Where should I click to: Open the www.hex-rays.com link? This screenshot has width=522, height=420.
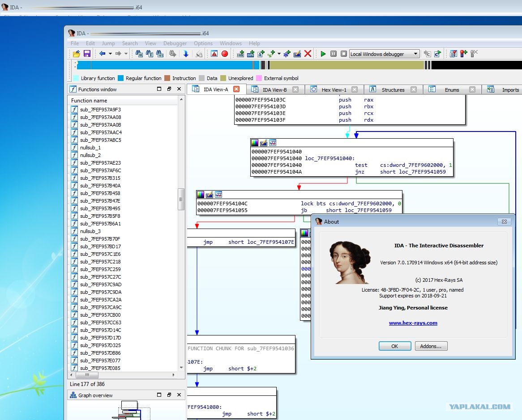tap(413, 323)
